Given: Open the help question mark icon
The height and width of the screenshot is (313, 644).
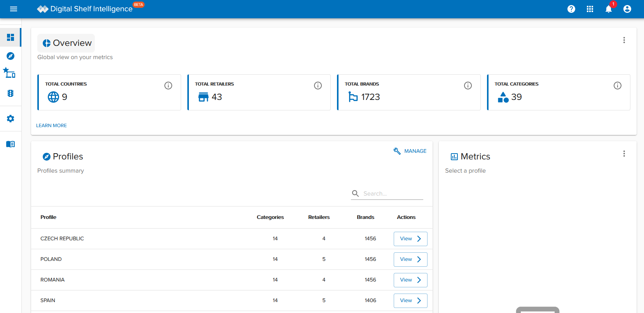Looking at the screenshot, I should [x=571, y=9].
